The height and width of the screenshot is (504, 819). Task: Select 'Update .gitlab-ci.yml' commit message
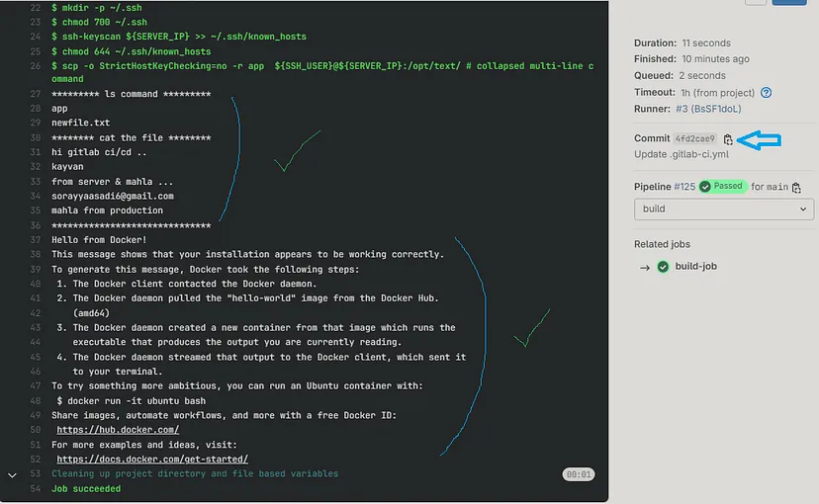pos(682,154)
